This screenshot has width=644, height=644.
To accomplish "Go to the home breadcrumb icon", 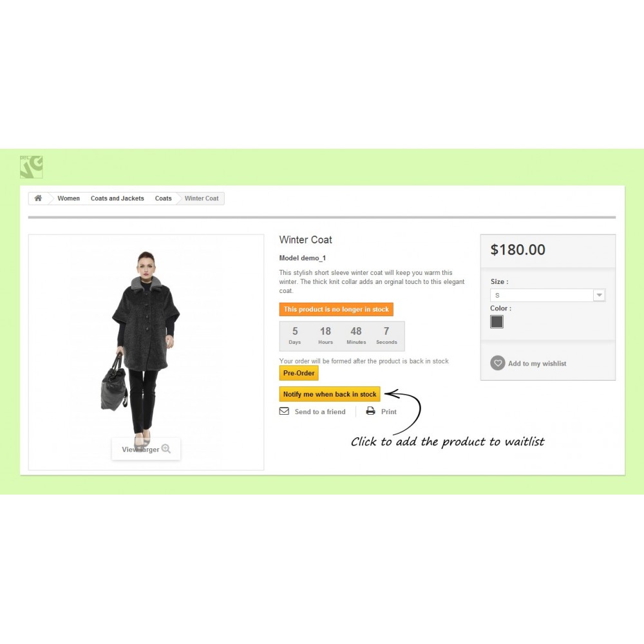I will pos(38,198).
